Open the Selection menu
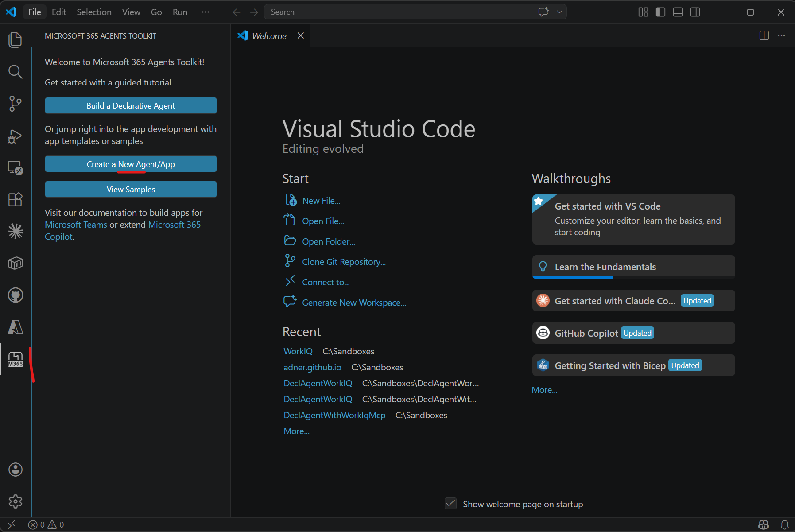 pos(94,12)
